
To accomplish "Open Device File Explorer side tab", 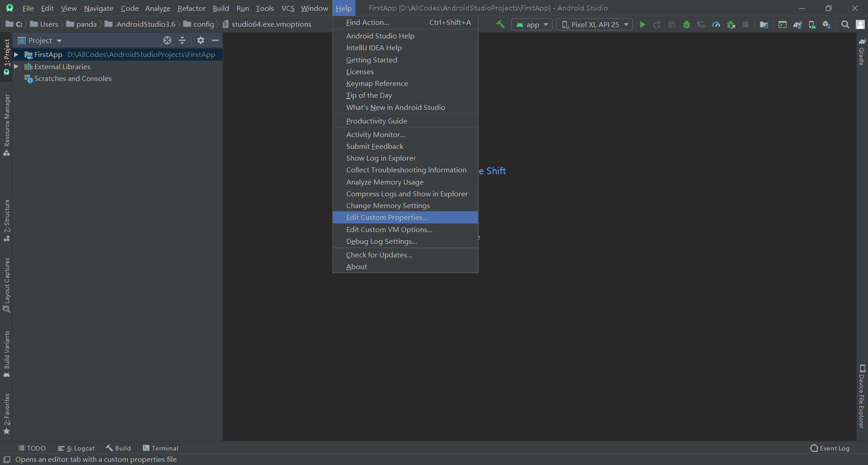I will (x=862, y=397).
